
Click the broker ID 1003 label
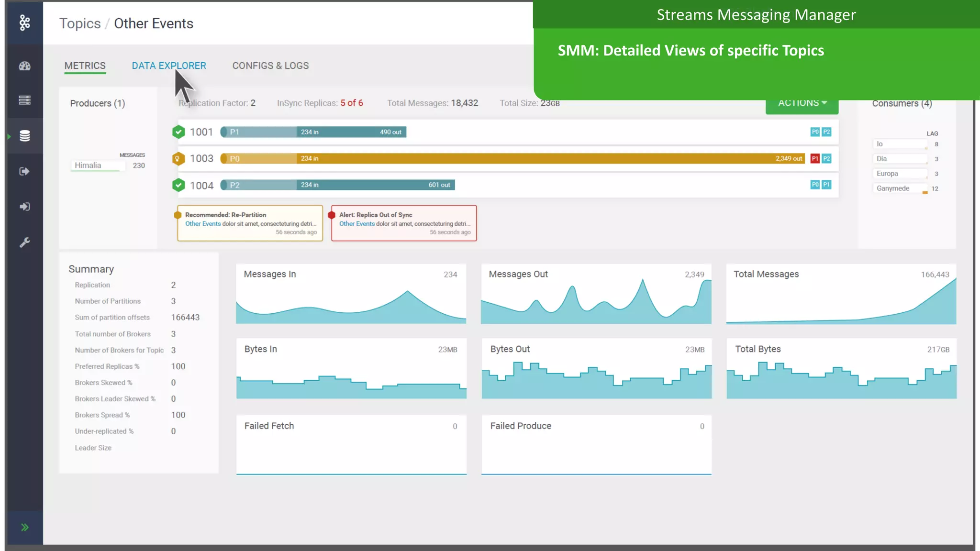click(201, 158)
